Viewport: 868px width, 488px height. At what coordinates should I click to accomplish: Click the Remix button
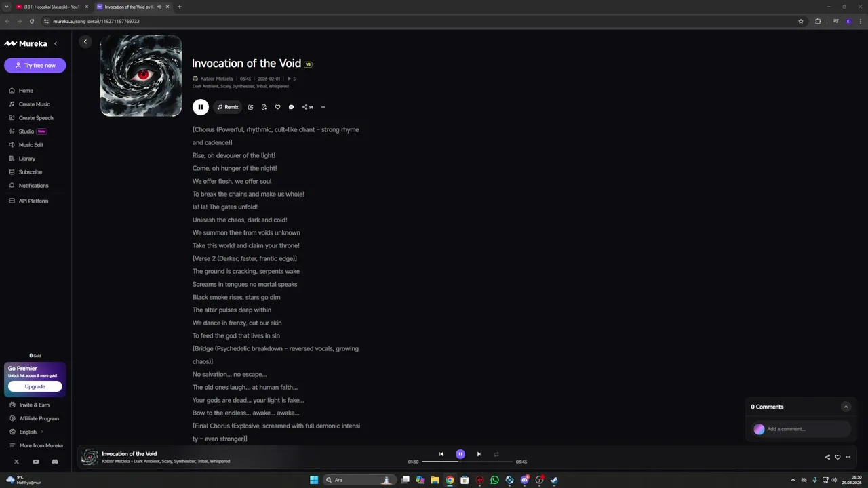tap(228, 107)
